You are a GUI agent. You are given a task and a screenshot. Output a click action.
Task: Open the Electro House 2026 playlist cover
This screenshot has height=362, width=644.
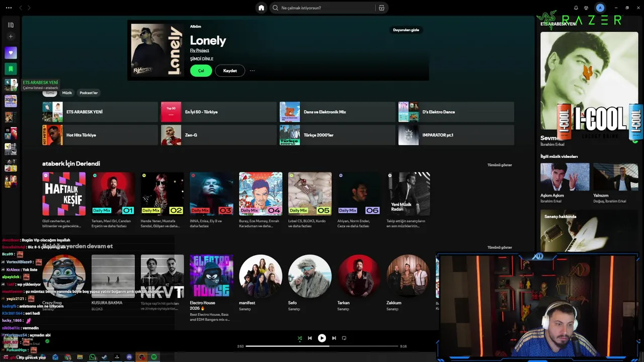point(211,276)
